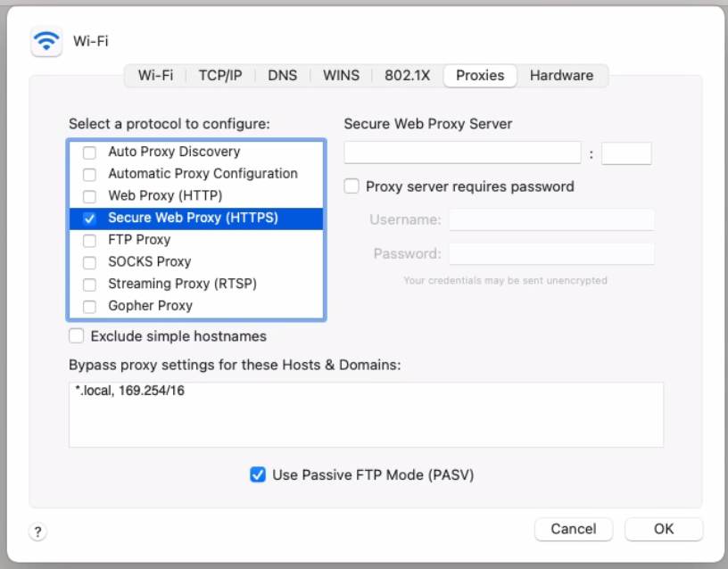Enable Web Proxy (HTTP) checkbox

tap(89, 196)
